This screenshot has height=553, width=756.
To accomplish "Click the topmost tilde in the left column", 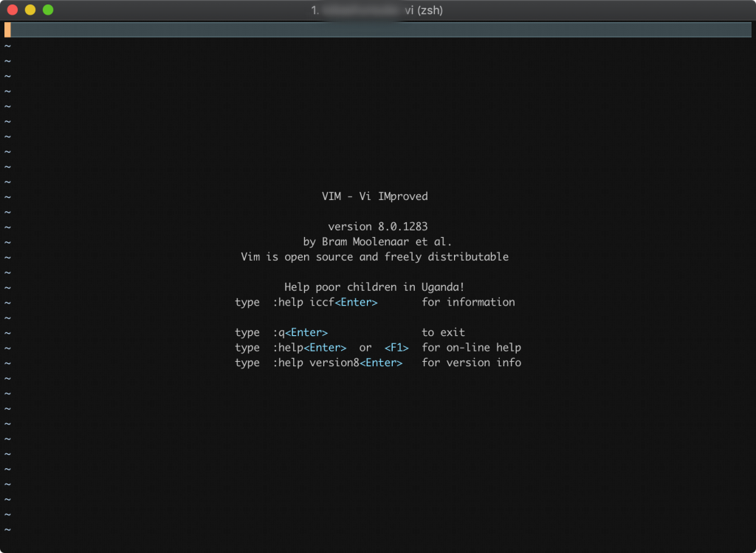I will pyautogui.click(x=6, y=46).
